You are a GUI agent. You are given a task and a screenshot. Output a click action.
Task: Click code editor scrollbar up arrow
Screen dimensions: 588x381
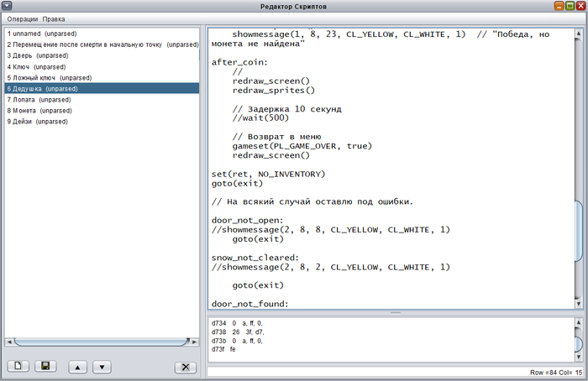(x=578, y=34)
